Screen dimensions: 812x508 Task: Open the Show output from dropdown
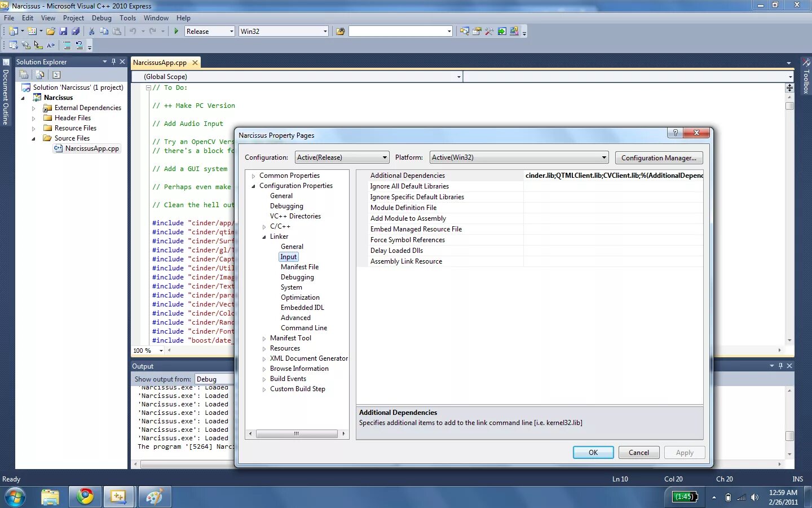point(214,379)
